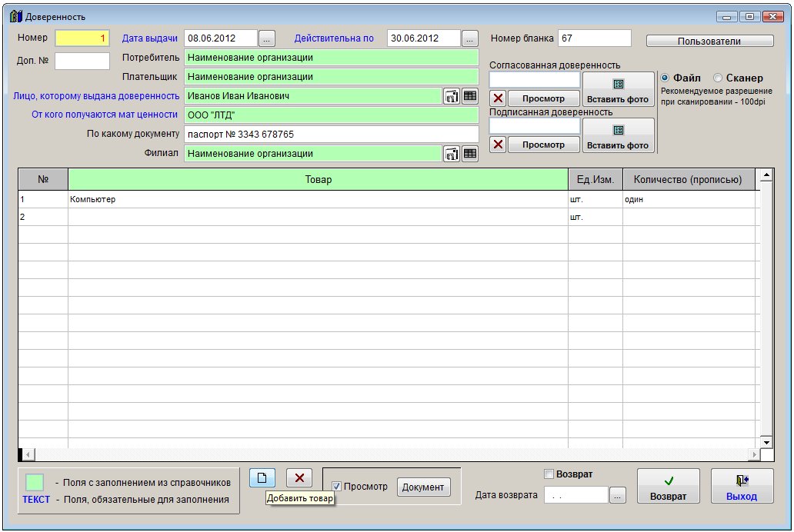Image resolution: width=794 pixels, height=532 pixels.
Task: Click the add new item (Добавить товар) icon
Action: (262, 477)
